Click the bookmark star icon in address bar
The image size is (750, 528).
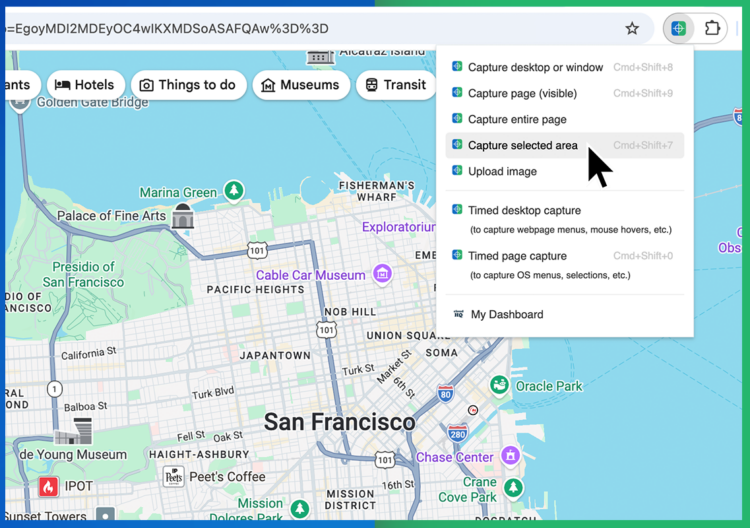click(x=632, y=29)
